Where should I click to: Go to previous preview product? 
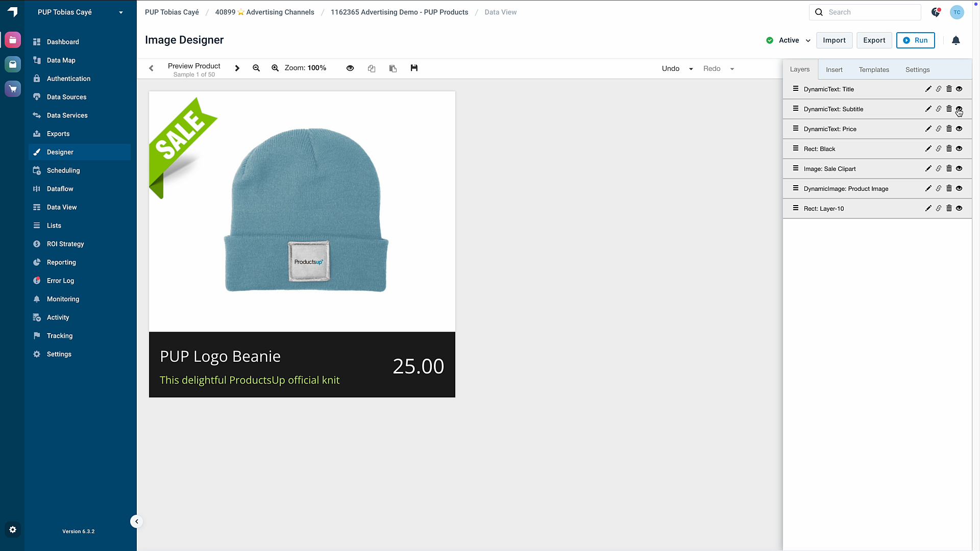point(151,68)
